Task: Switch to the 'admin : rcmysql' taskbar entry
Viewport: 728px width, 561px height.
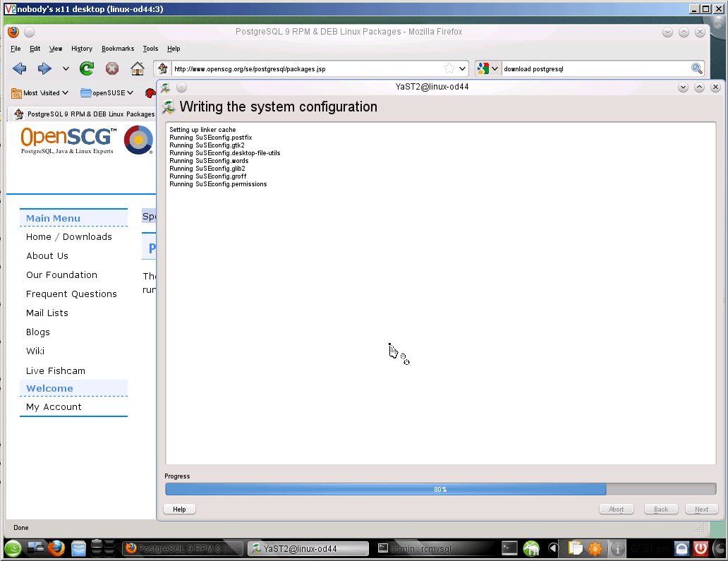Action: pos(434,549)
